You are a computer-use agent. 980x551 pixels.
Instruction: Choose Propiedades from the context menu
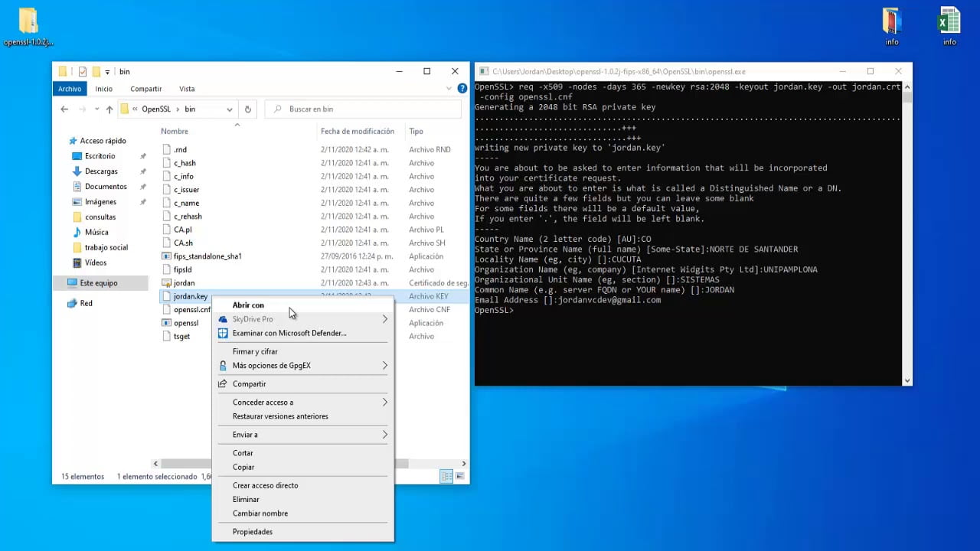(252, 532)
